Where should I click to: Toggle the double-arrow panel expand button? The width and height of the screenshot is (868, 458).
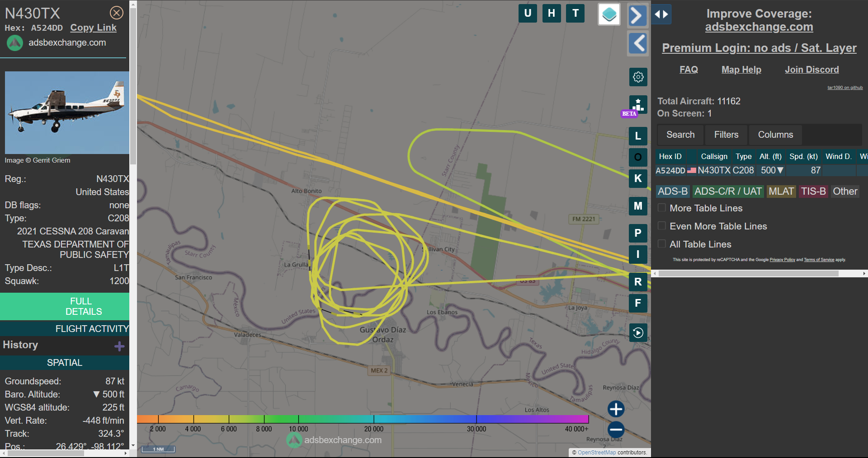click(x=661, y=14)
